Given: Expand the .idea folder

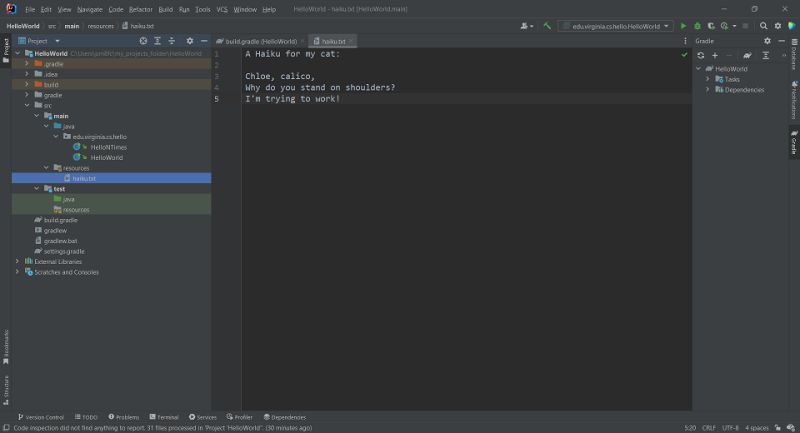Looking at the screenshot, I should coord(27,74).
